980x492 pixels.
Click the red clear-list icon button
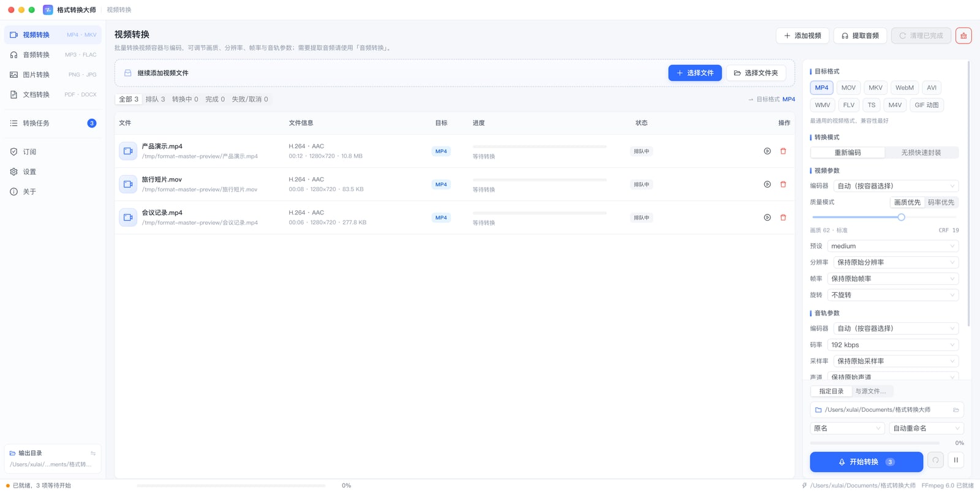963,36
